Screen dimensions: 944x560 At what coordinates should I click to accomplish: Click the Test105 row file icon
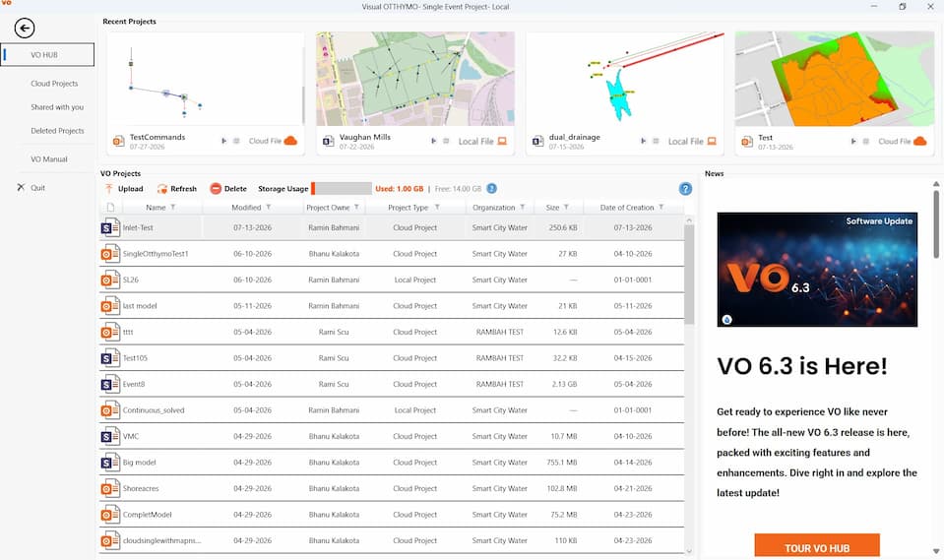(x=110, y=358)
